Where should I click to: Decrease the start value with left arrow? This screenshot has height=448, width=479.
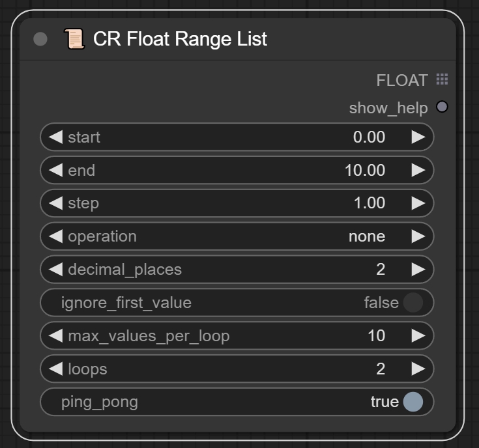coord(55,137)
